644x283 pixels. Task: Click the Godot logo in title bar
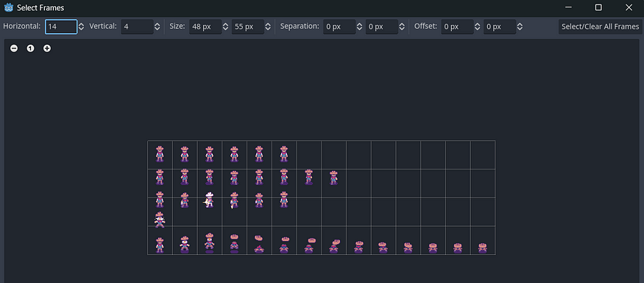[9, 7]
